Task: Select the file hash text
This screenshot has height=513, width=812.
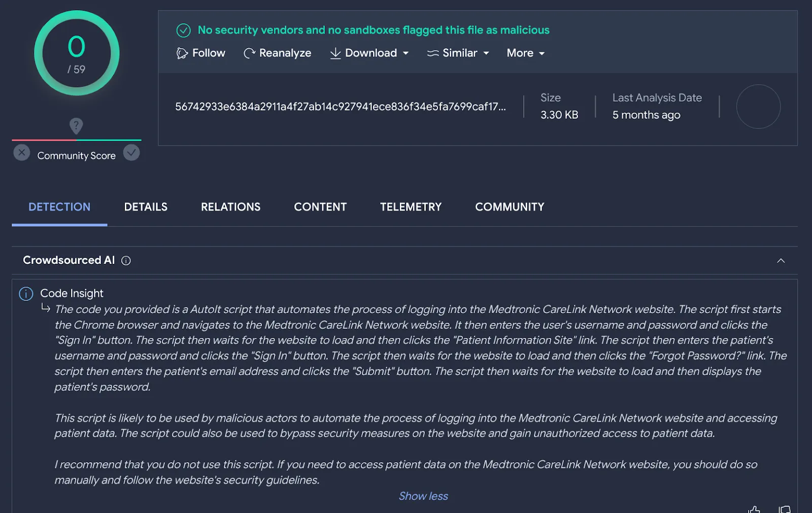Action: (x=343, y=107)
